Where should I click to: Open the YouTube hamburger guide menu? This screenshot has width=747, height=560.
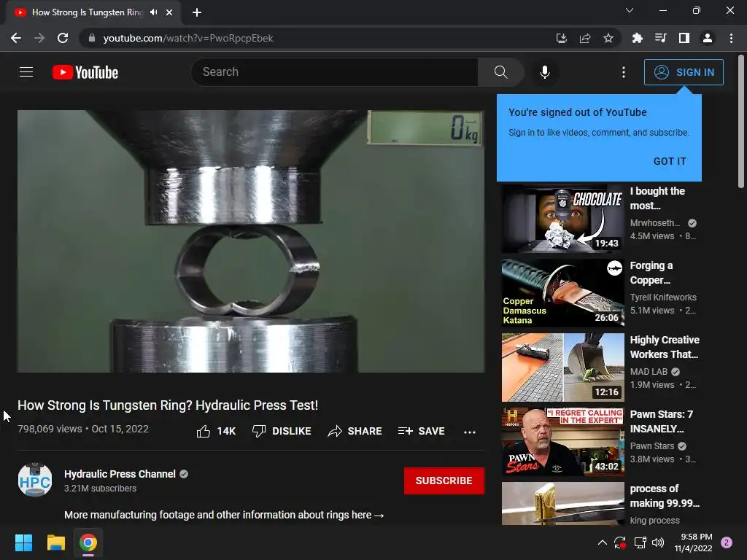coord(26,72)
